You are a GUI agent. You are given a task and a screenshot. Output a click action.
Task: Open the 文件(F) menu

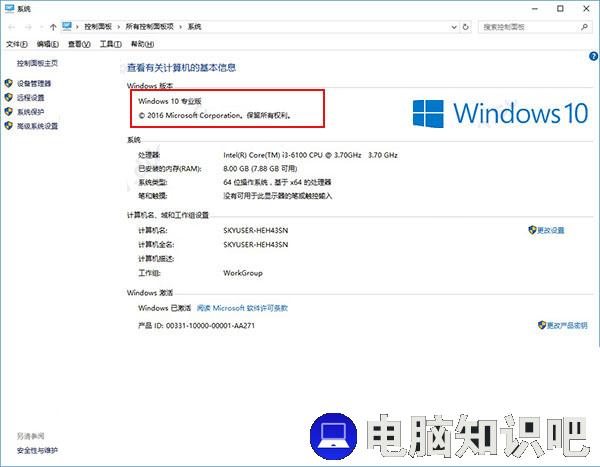click(16, 44)
